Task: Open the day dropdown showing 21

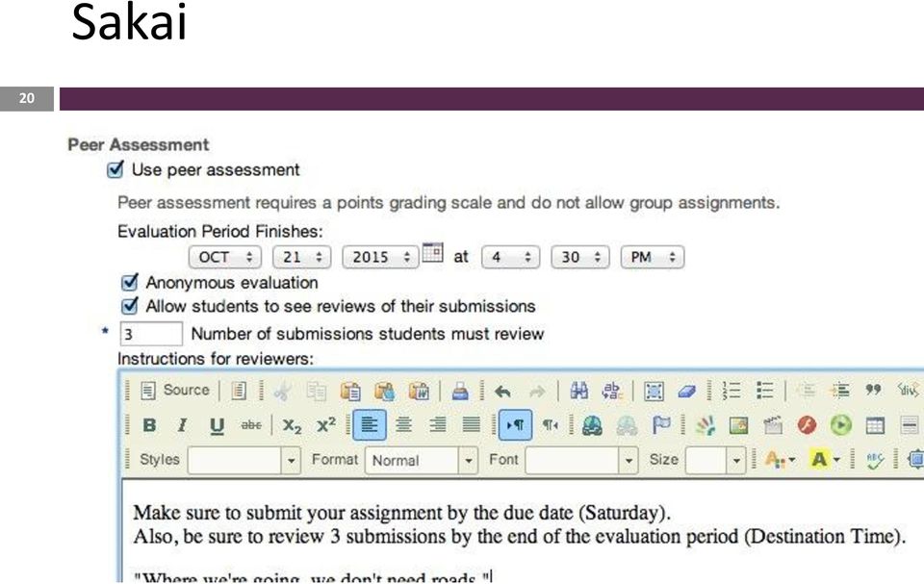Action: (301, 257)
